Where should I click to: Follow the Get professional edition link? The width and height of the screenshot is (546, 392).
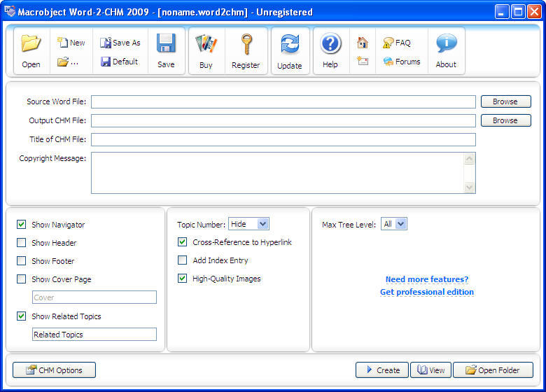coord(426,292)
